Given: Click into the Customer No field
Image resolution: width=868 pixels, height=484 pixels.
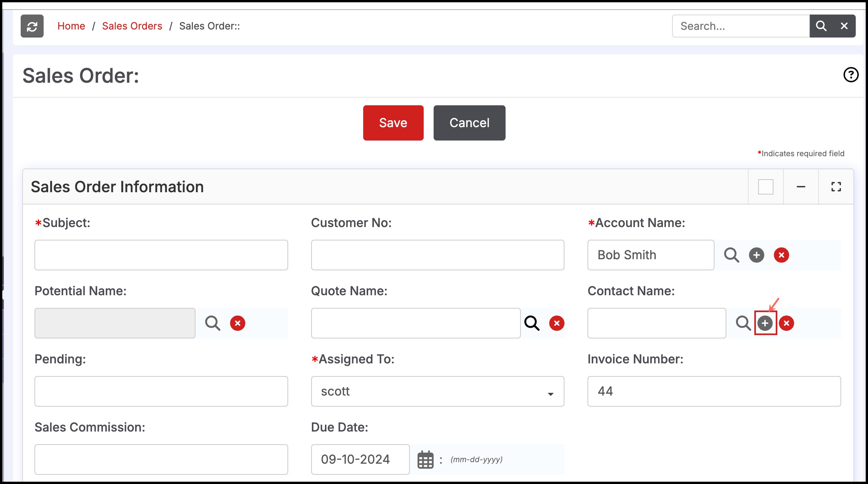Looking at the screenshot, I should 437,255.
